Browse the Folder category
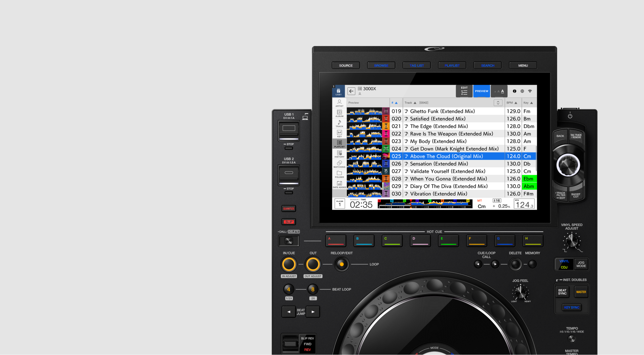Image resolution: width=644 pixels, height=355 pixels. [x=339, y=174]
